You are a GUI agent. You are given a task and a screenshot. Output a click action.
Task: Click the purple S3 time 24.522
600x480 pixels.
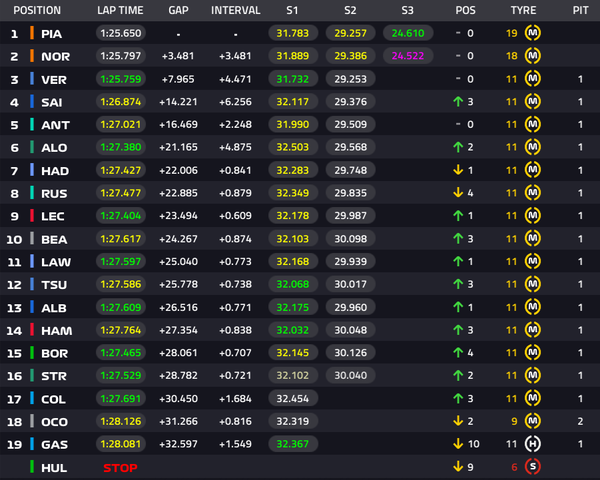pyautogui.click(x=408, y=56)
